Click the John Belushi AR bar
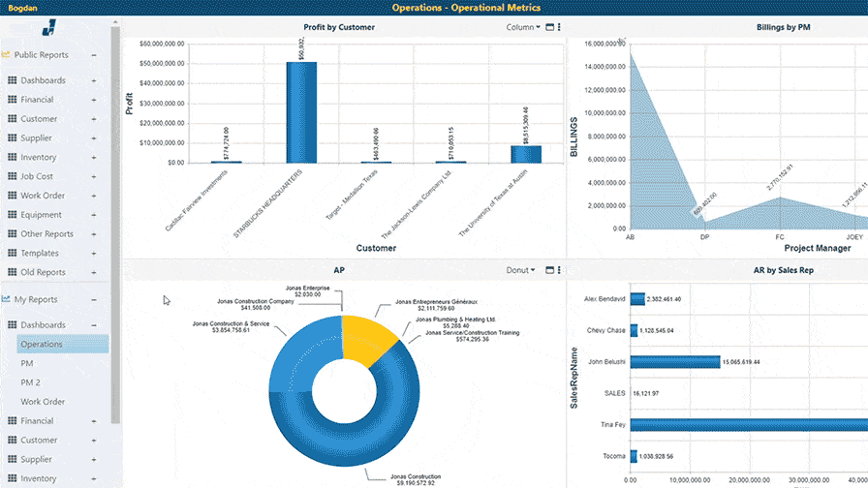 (x=675, y=362)
